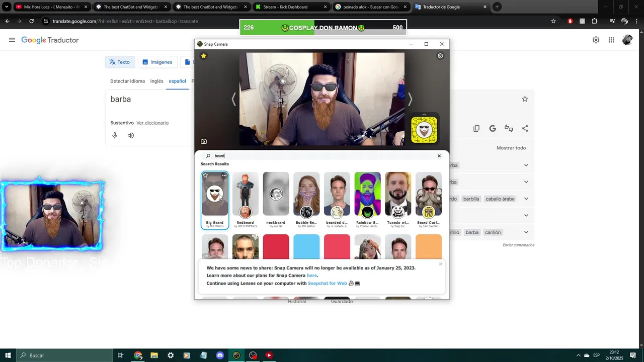Open the Google account avatar menu
644x362 pixels.
[x=627, y=40]
